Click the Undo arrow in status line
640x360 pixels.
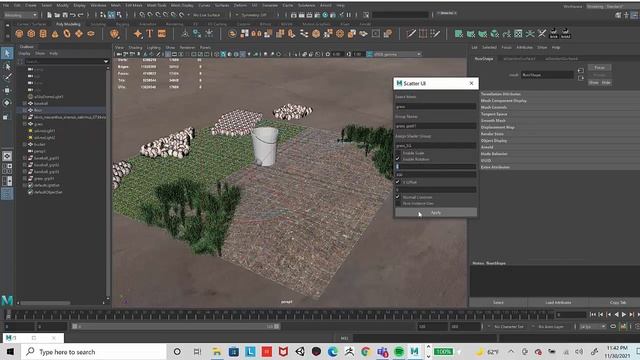(x=72, y=15)
